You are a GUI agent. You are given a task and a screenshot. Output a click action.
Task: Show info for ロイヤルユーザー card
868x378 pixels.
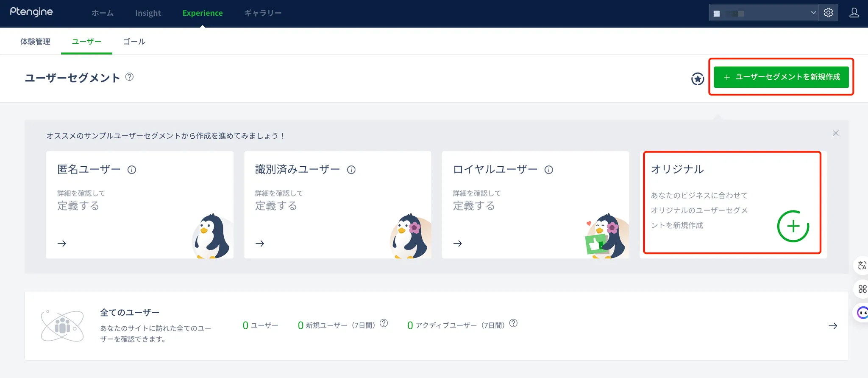click(x=548, y=170)
